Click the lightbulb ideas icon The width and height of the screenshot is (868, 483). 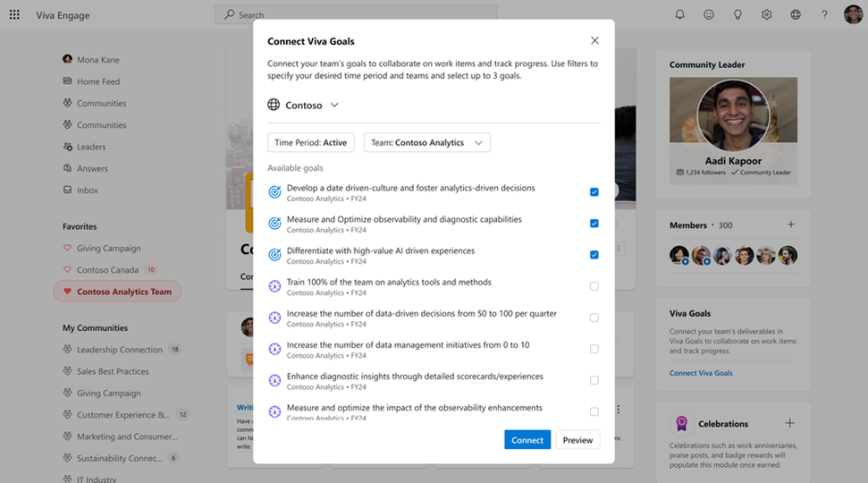737,15
